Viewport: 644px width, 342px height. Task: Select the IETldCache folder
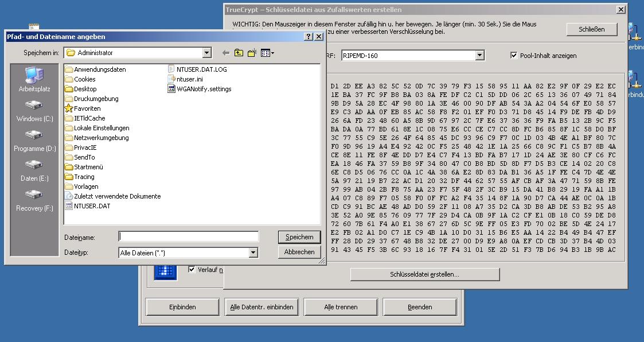click(85, 118)
